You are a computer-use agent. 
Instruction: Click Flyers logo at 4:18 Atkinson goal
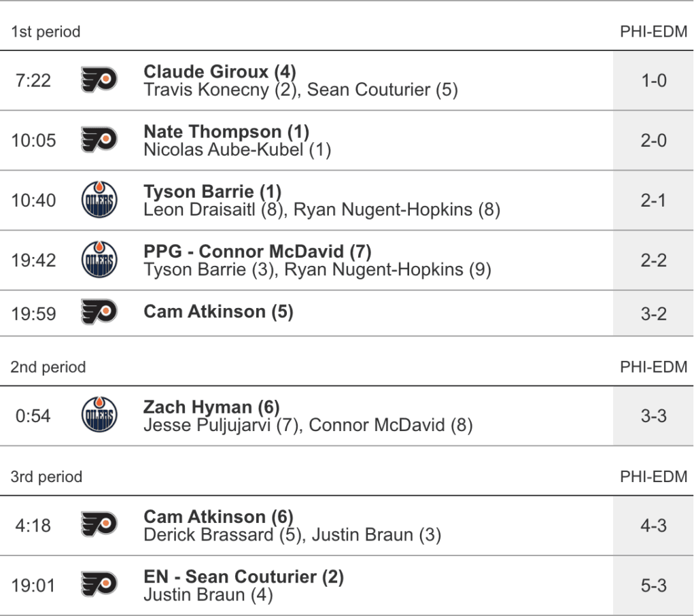[x=99, y=526]
